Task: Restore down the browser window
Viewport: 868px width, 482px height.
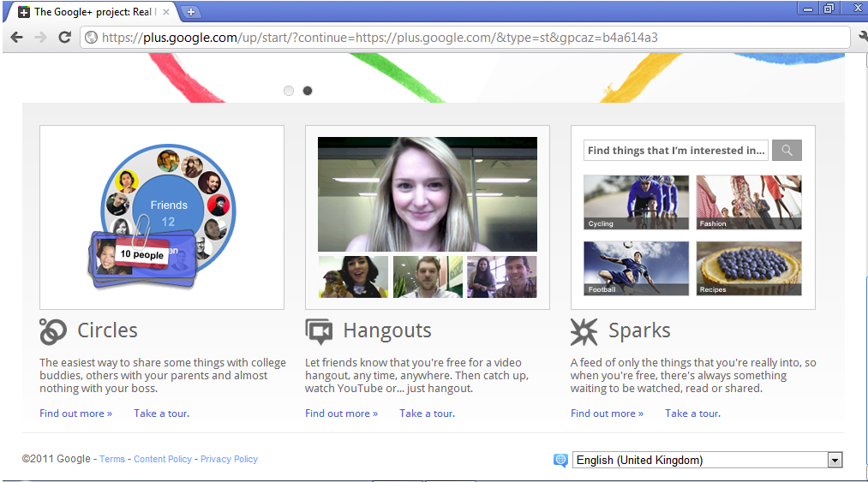Action: (x=829, y=9)
